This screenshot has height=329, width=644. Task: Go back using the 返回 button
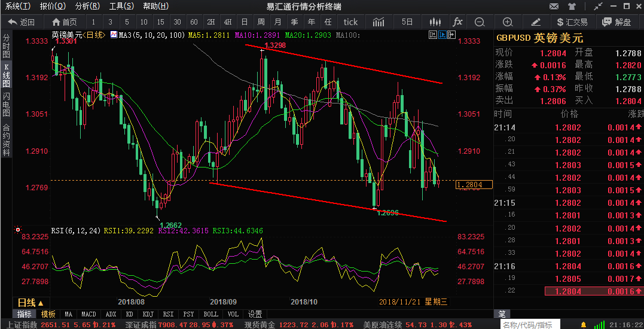(x=22, y=22)
